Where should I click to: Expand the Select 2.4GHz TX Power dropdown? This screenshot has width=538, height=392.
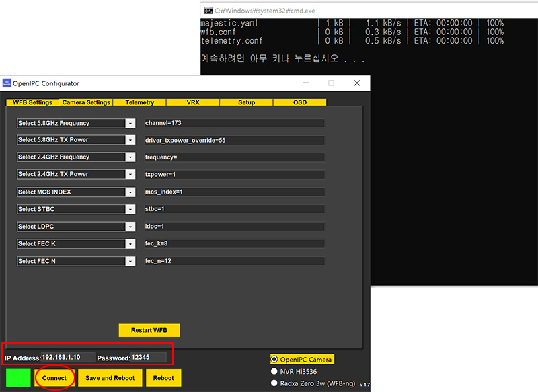tap(130, 174)
